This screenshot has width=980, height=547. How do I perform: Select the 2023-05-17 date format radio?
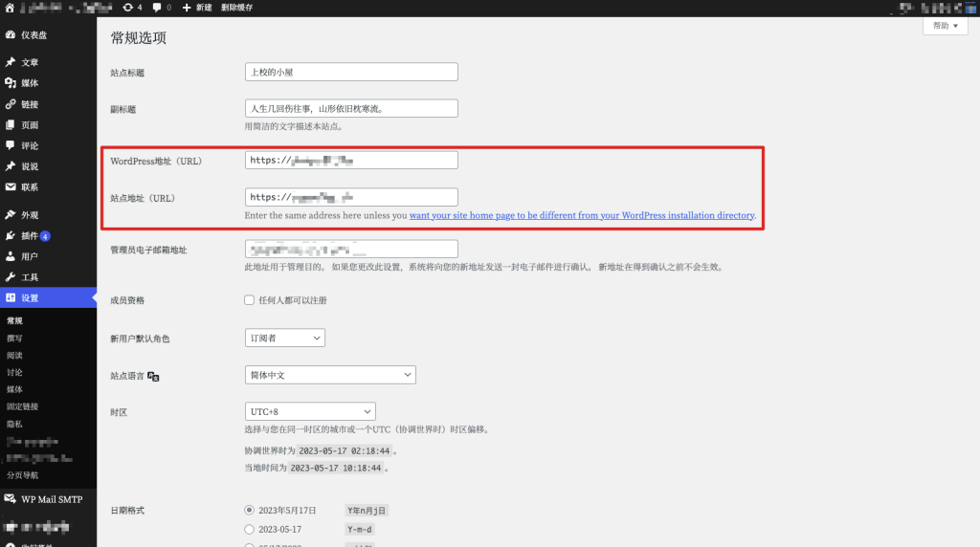pyautogui.click(x=250, y=530)
